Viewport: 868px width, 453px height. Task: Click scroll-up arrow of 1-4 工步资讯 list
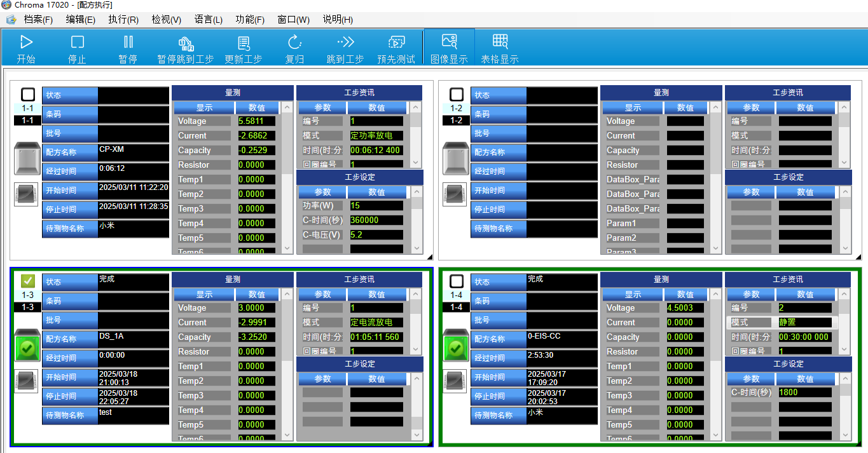(x=845, y=294)
